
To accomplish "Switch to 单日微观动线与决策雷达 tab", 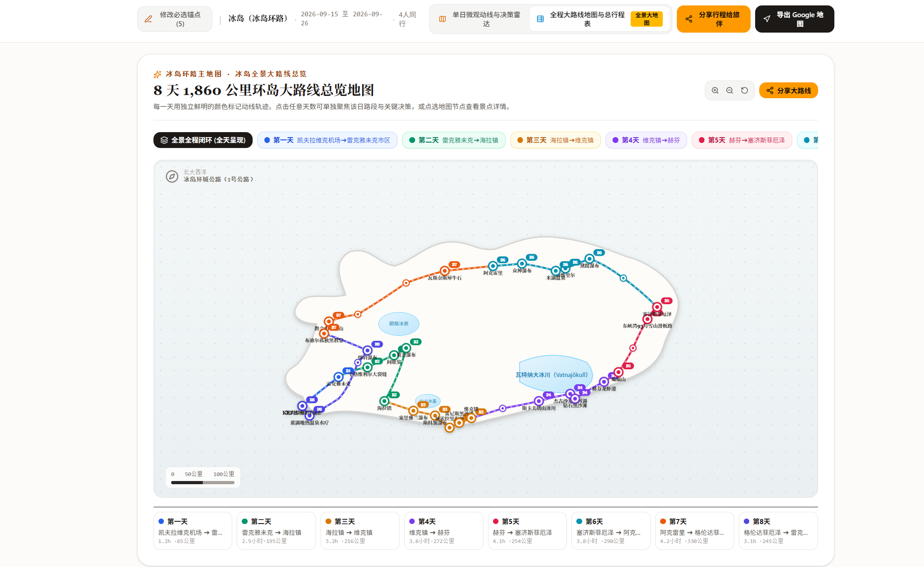I will tap(480, 19).
